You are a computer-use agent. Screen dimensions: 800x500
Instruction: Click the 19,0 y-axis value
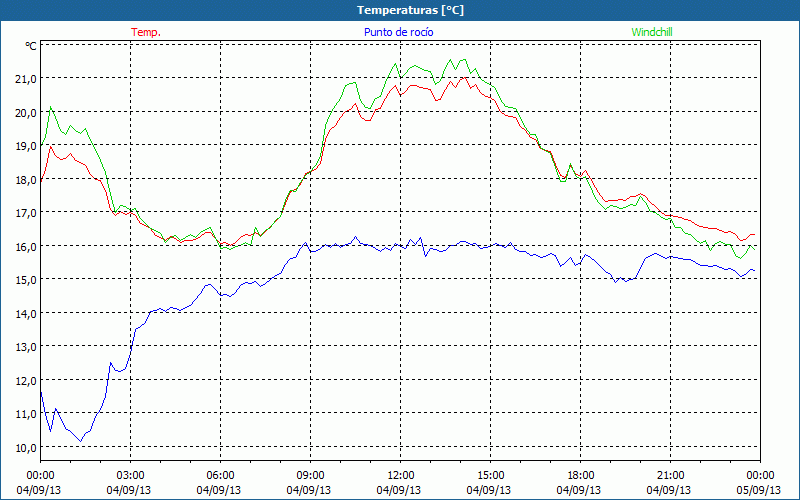(27, 146)
